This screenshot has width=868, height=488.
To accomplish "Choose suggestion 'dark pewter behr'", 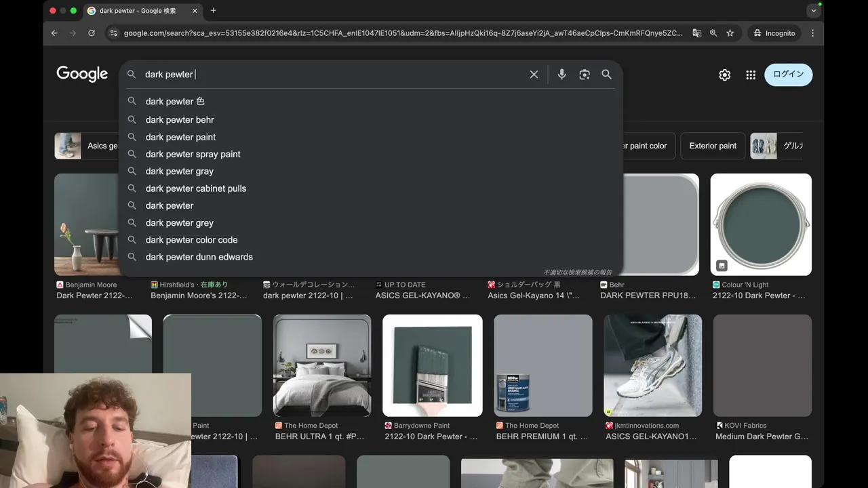I will pyautogui.click(x=370, y=120).
